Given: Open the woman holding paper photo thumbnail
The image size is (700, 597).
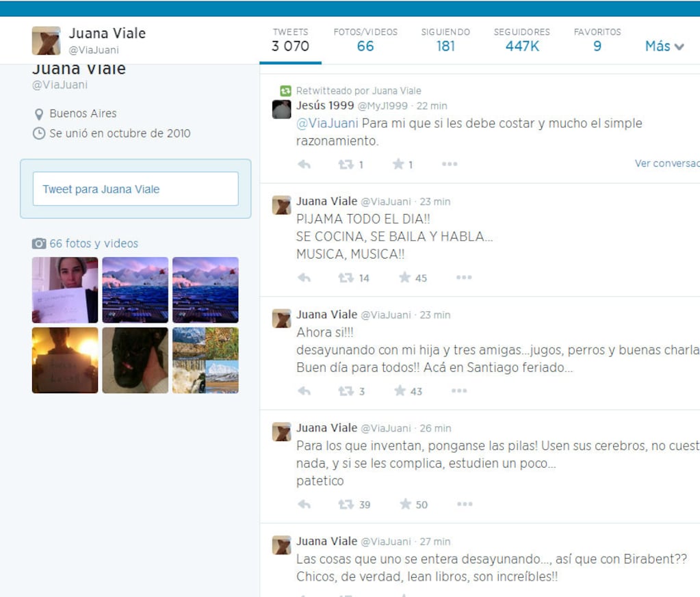Looking at the screenshot, I should (65, 289).
